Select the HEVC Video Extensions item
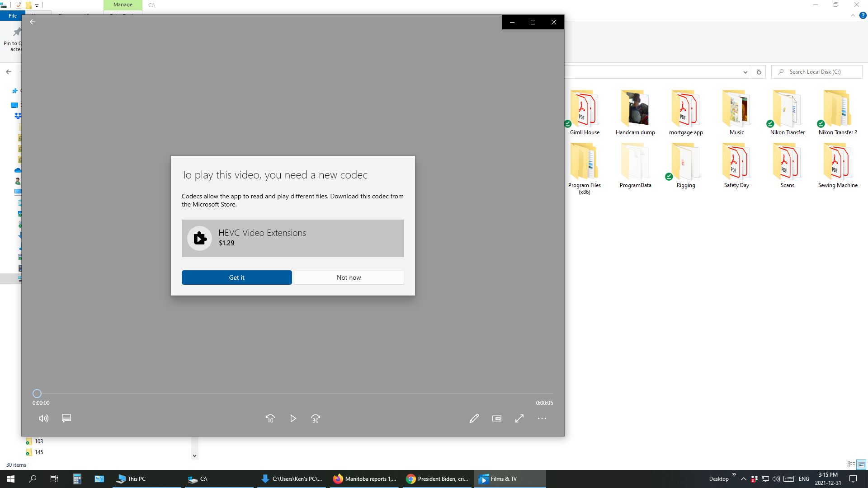This screenshot has width=868, height=488. point(292,238)
